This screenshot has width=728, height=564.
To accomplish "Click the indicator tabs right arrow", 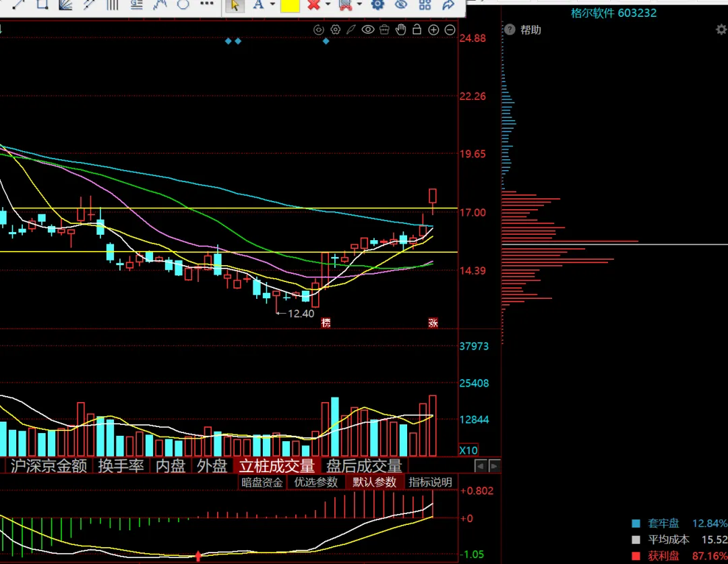I will [x=495, y=466].
